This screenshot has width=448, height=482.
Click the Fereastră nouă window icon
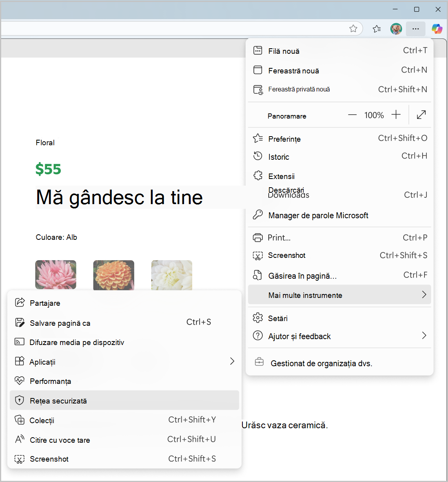258,70
